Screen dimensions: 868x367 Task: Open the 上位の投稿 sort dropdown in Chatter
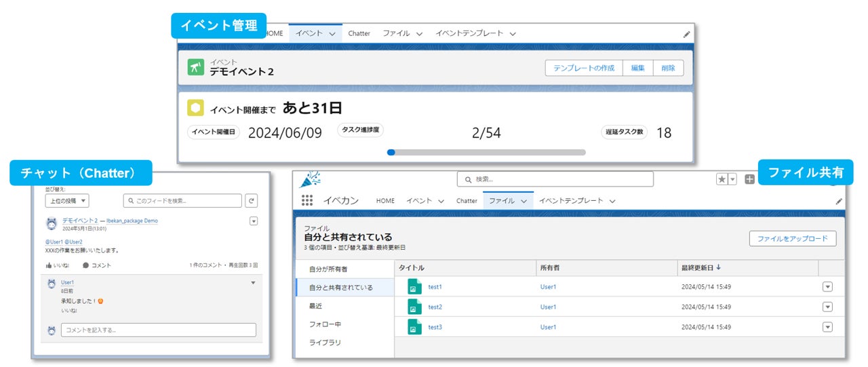67,201
